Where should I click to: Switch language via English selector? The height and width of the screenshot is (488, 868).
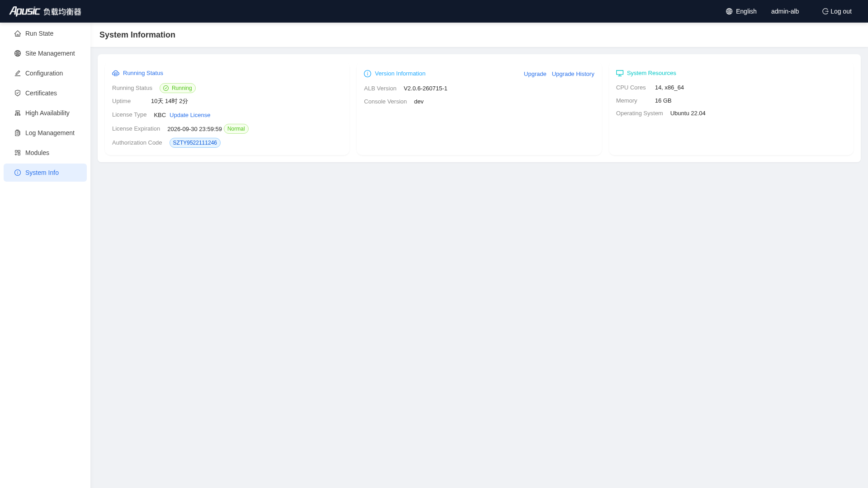click(x=741, y=11)
